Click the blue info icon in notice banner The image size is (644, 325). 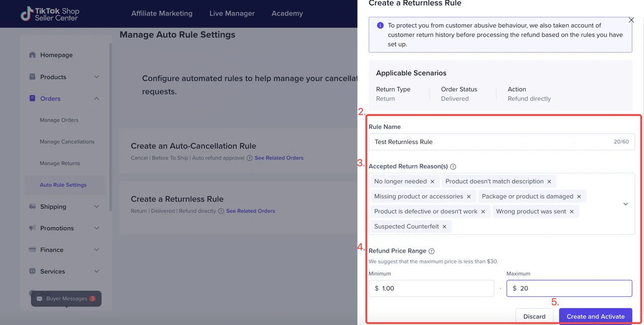pos(380,25)
